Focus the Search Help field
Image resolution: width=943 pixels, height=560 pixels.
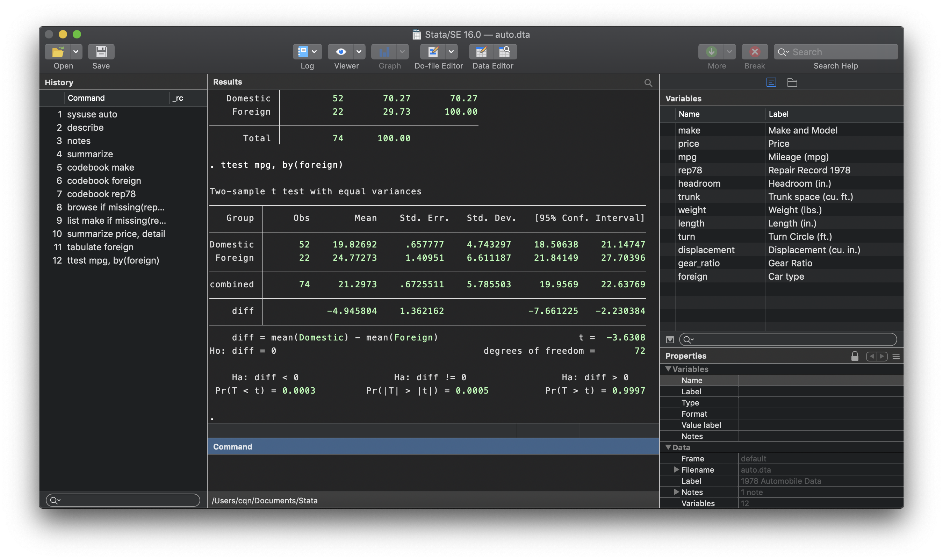(x=836, y=52)
